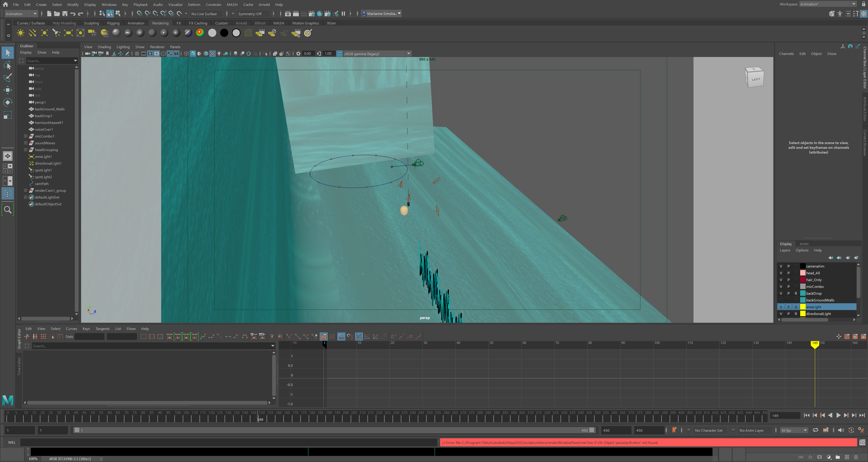
Task: Select camPath in the Outliner
Action: coord(41,184)
